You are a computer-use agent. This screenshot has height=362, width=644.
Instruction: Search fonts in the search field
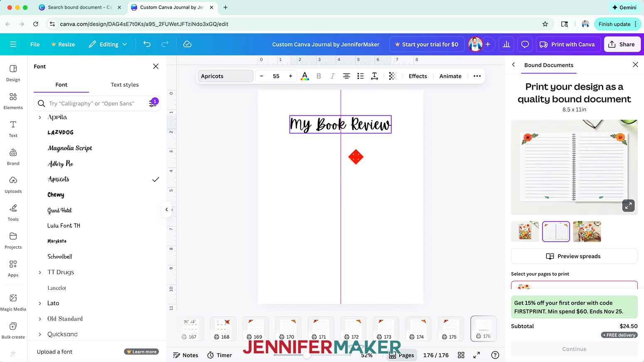click(96, 103)
